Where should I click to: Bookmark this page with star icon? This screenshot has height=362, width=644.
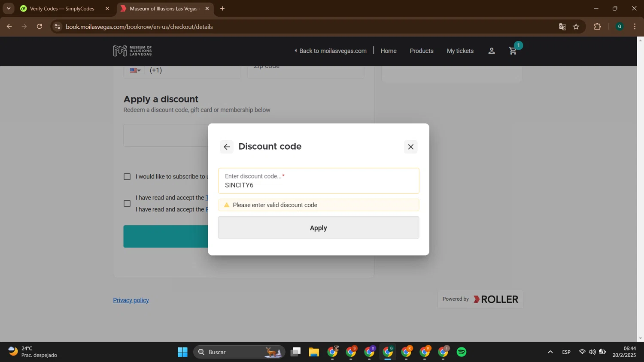[576, 27]
